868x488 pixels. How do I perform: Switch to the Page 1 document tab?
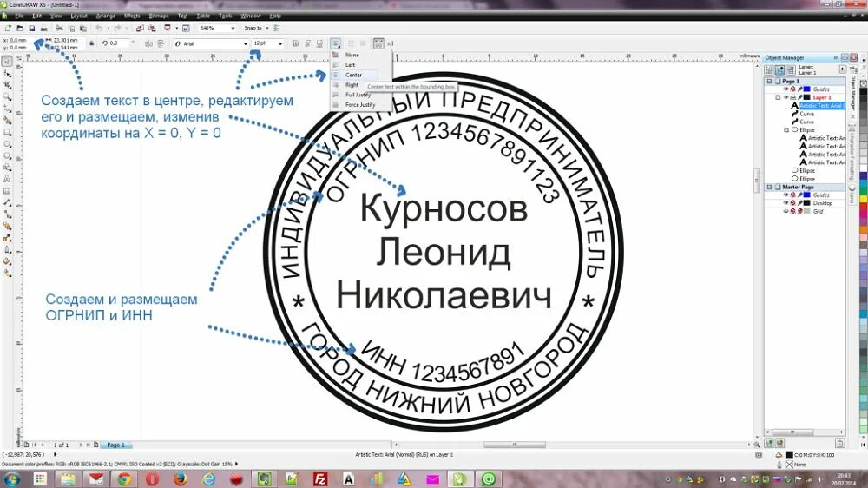(115, 445)
